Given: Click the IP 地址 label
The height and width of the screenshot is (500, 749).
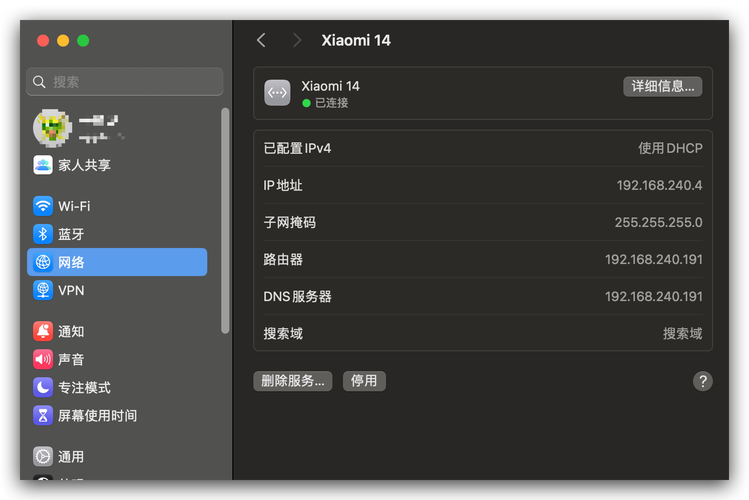Looking at the screenshot, I should pos(283,185).
